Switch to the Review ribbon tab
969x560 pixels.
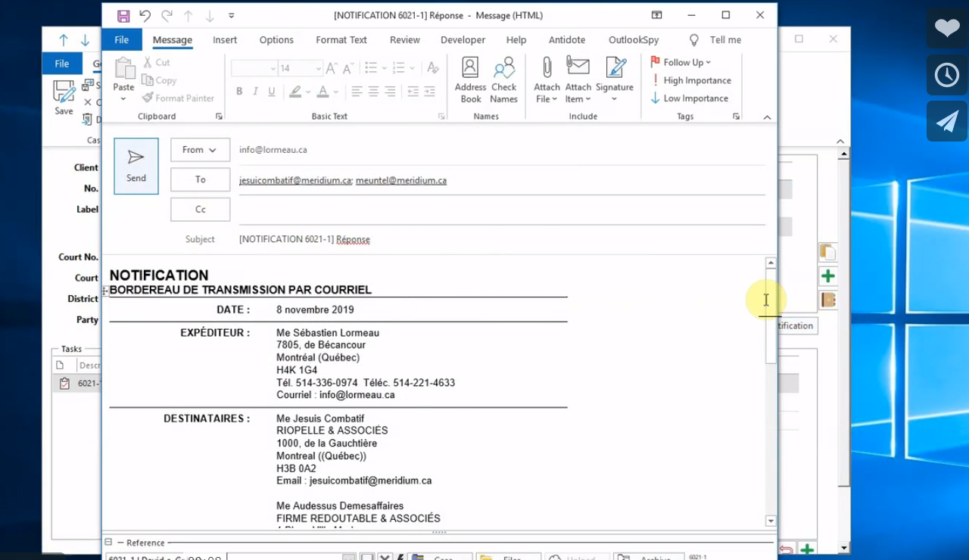click(405, 40)
